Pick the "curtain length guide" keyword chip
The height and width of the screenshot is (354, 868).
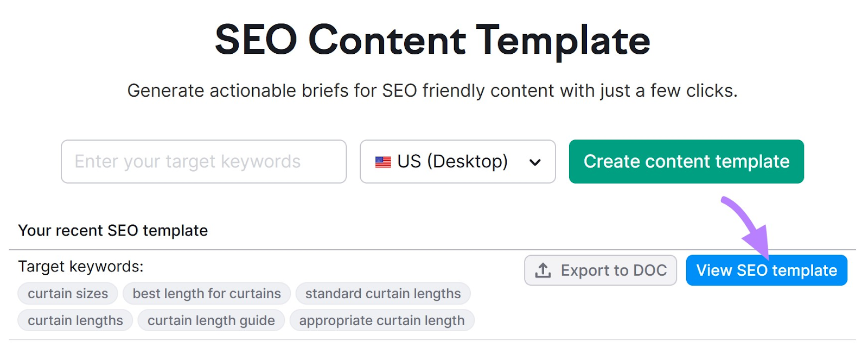point(211,320)
